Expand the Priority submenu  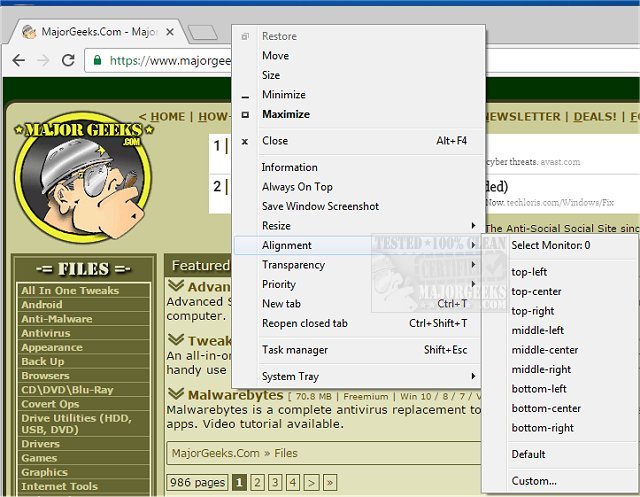358,284
